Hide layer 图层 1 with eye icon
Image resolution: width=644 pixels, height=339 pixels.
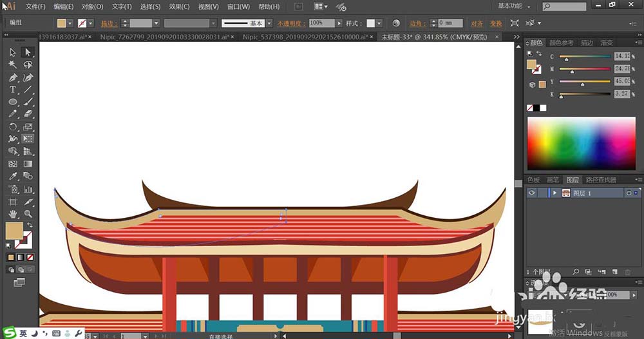[532, 193]
